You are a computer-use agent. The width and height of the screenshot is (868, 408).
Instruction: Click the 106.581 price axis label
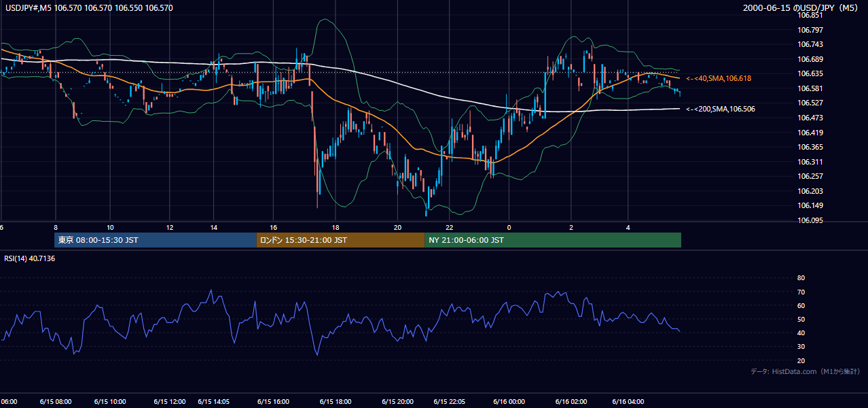coord(810,88)
